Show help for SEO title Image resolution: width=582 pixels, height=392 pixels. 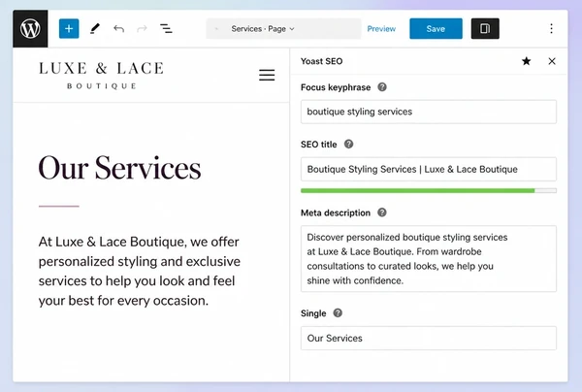[348, 144]
